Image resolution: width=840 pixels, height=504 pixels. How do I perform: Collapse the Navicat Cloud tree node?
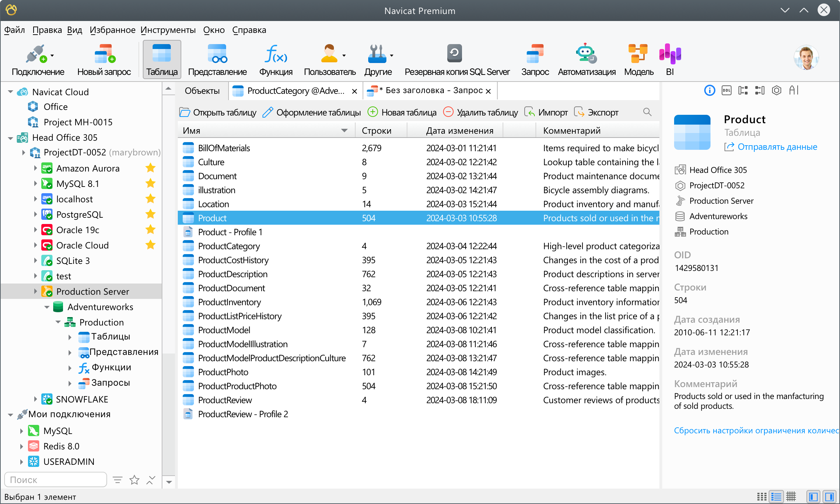tap(10, 92)
